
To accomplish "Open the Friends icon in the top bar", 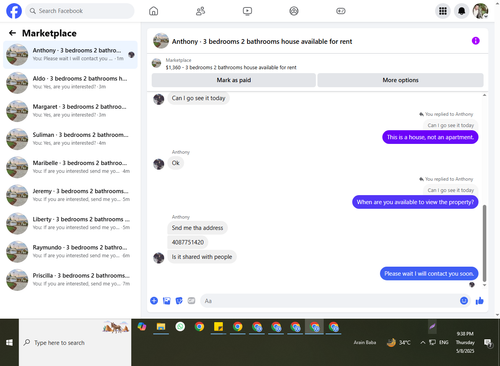I will (200, 11).
